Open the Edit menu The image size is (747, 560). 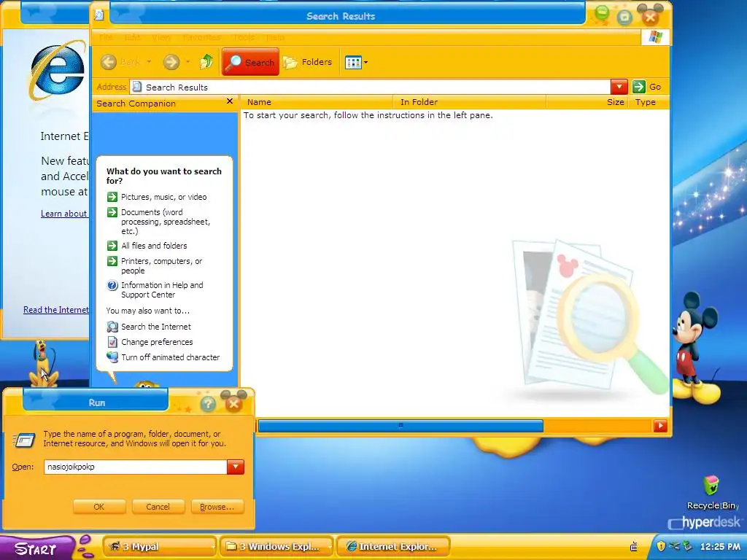pos(132,37)
